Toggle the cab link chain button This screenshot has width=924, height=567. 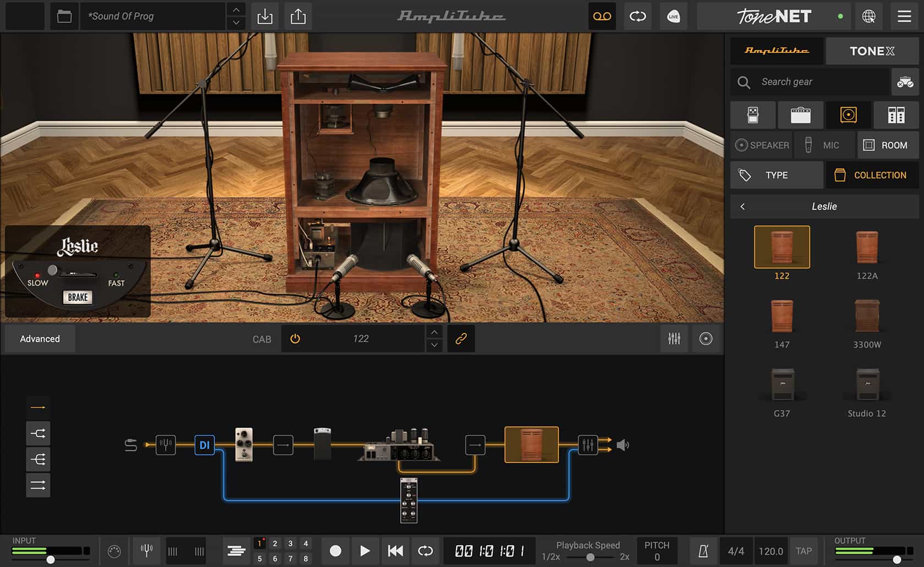click(461, 339)
